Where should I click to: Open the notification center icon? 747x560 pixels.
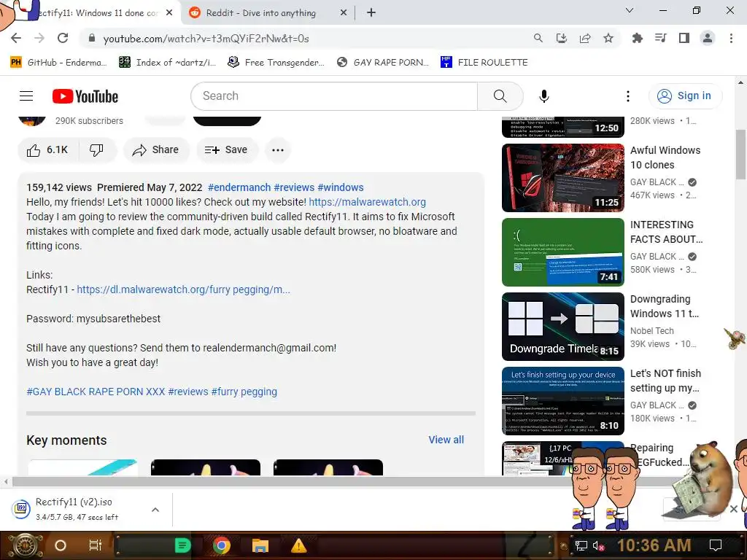(715, 545)
